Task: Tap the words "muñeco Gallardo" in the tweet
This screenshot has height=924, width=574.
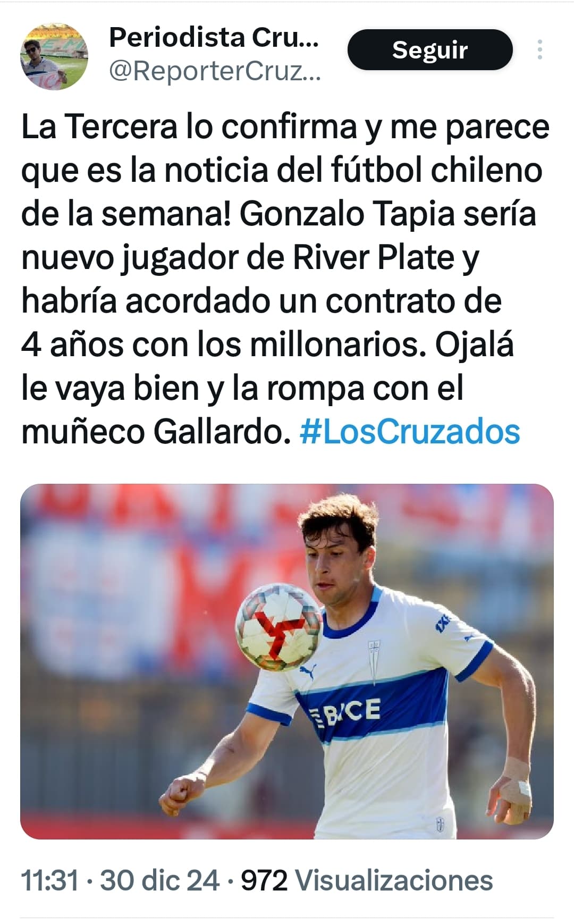Action: (156, 431)
